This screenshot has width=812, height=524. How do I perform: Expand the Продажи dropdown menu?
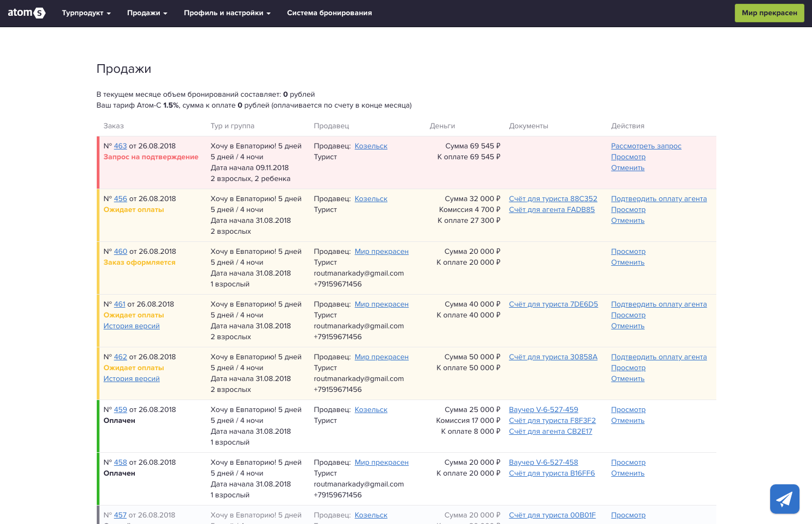coord(147,13)
